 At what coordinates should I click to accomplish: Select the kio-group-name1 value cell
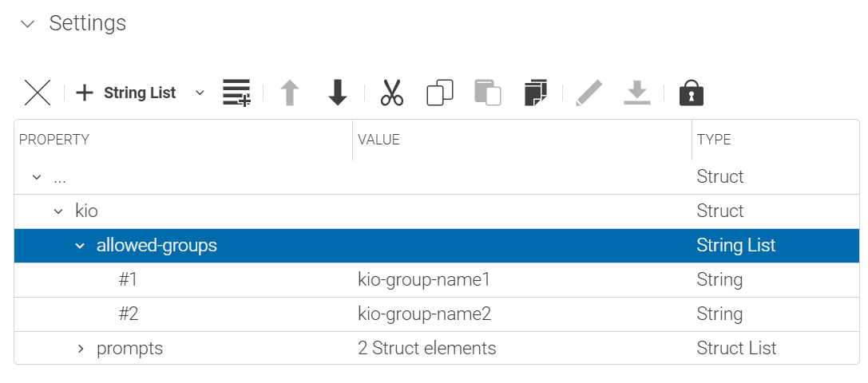423,280
